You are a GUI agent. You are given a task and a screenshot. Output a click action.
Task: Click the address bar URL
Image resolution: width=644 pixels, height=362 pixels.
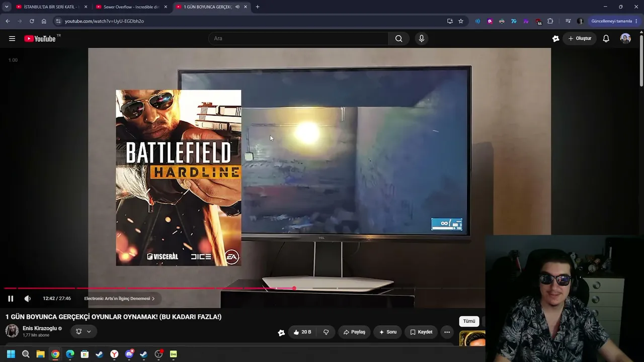coord(104,21)
